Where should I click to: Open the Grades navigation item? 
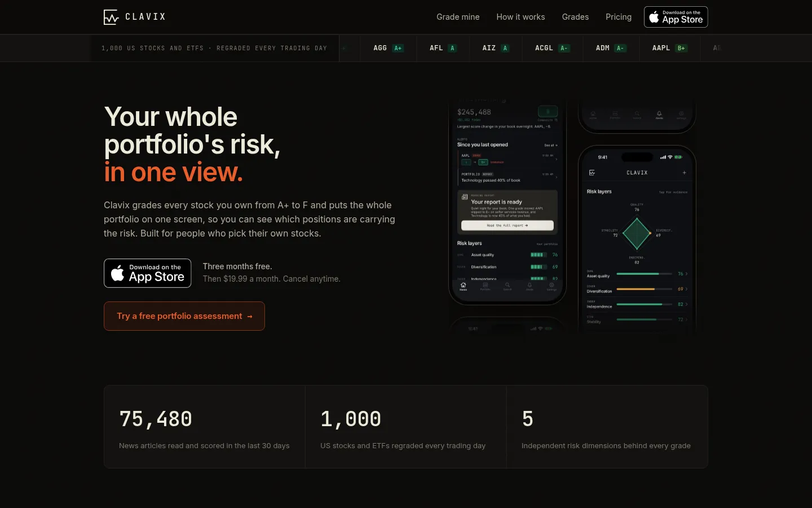(575, 17)
